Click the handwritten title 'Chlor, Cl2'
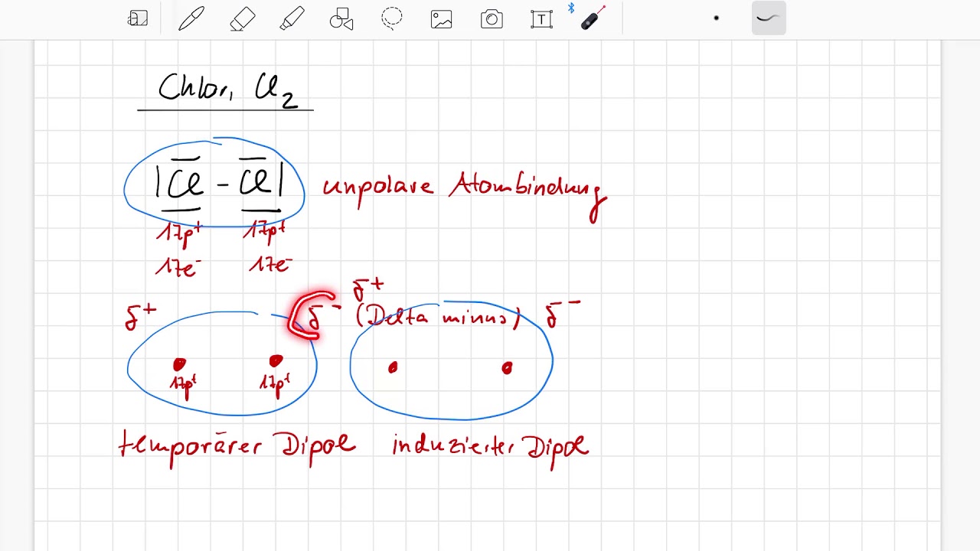The image size is (980, 551). [227, 90]
